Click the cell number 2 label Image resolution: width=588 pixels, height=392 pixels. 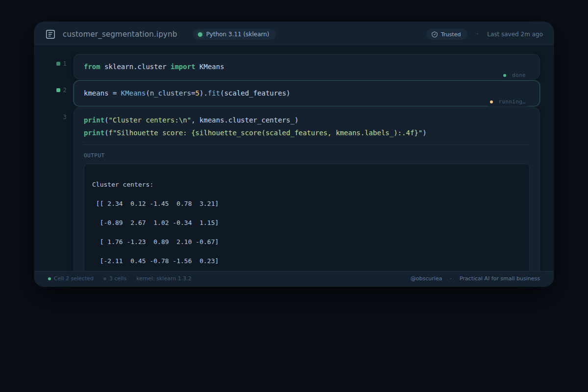pyautogui.click(x=65, y=90)
